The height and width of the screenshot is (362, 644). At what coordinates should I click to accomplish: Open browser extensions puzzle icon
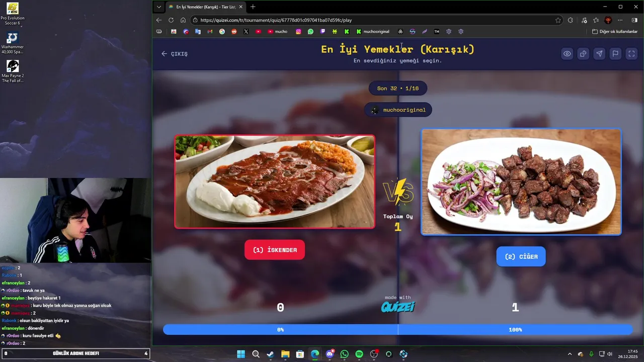[x=570, y=20]
